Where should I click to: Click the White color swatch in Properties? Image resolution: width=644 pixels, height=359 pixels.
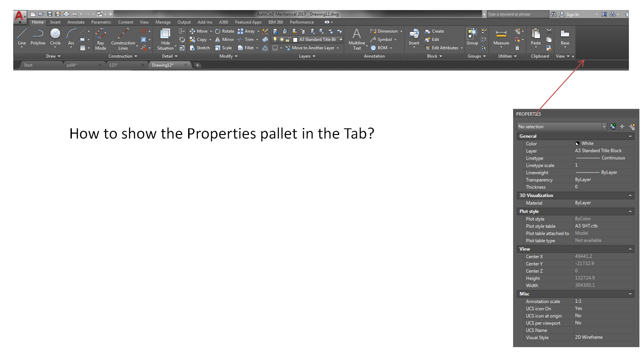578,143
